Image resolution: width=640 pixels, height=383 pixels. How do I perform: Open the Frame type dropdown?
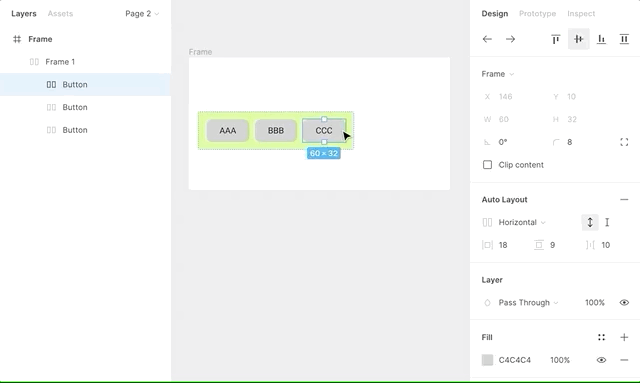498,74
